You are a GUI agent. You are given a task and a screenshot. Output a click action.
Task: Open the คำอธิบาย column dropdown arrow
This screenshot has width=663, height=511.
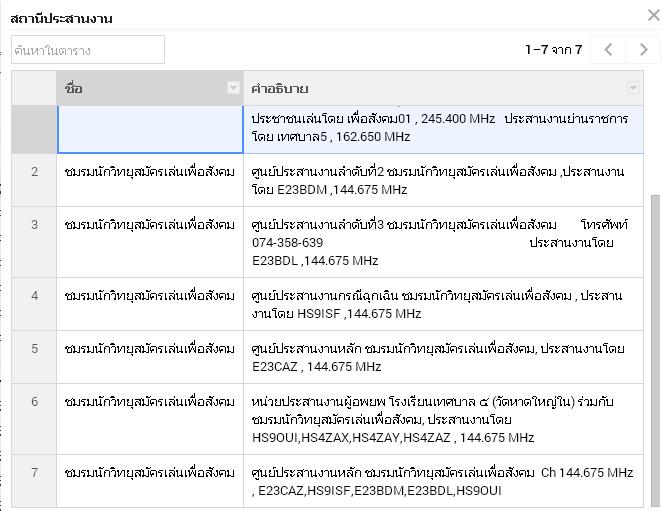coord(633,88)
